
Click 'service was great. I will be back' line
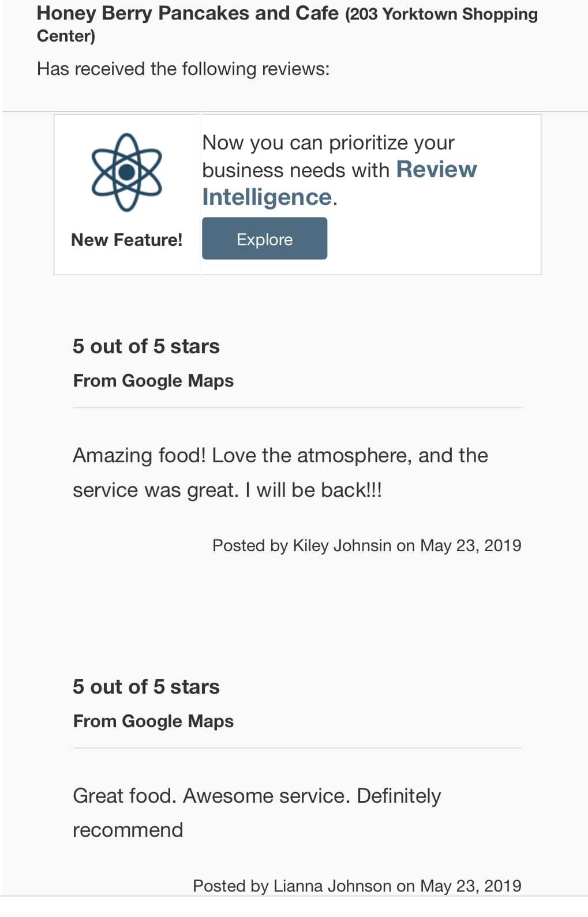click(x=227, y=490)
